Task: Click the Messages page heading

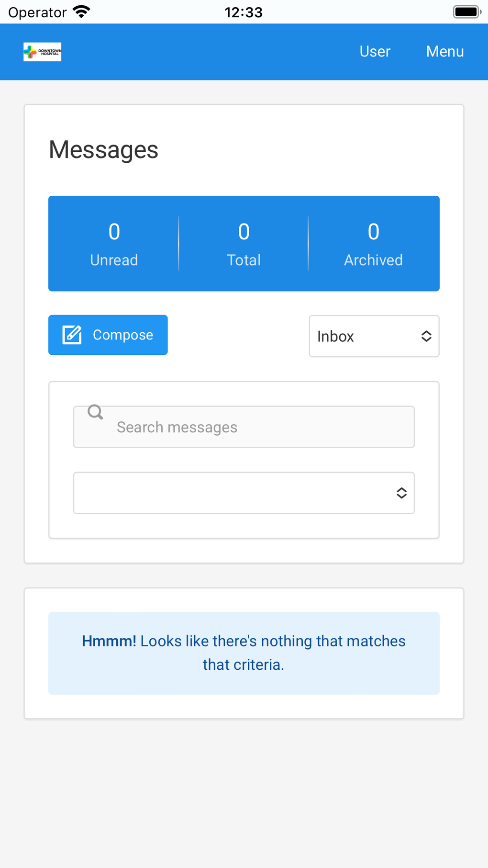Action: coord(103,150)
